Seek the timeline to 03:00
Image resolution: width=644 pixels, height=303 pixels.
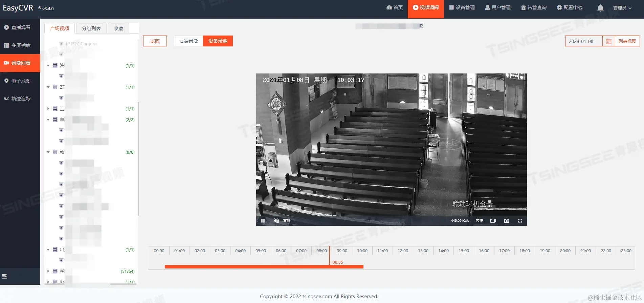[x=220, y=251]
